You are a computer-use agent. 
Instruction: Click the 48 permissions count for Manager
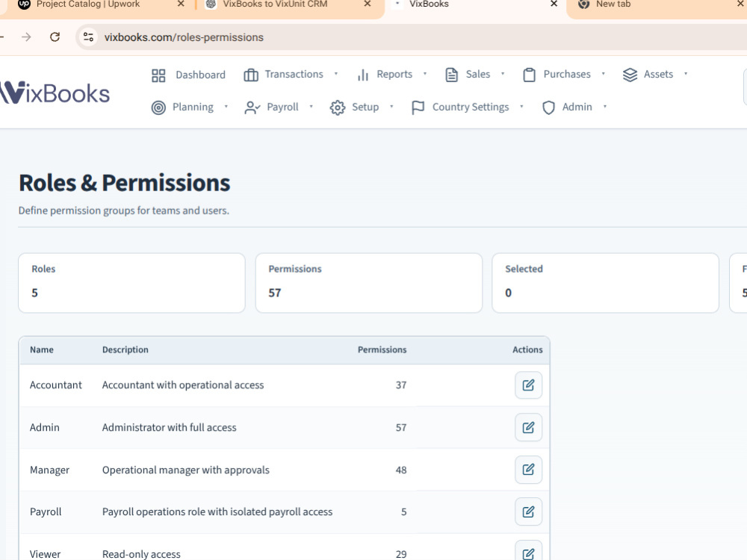coord(401,470)
